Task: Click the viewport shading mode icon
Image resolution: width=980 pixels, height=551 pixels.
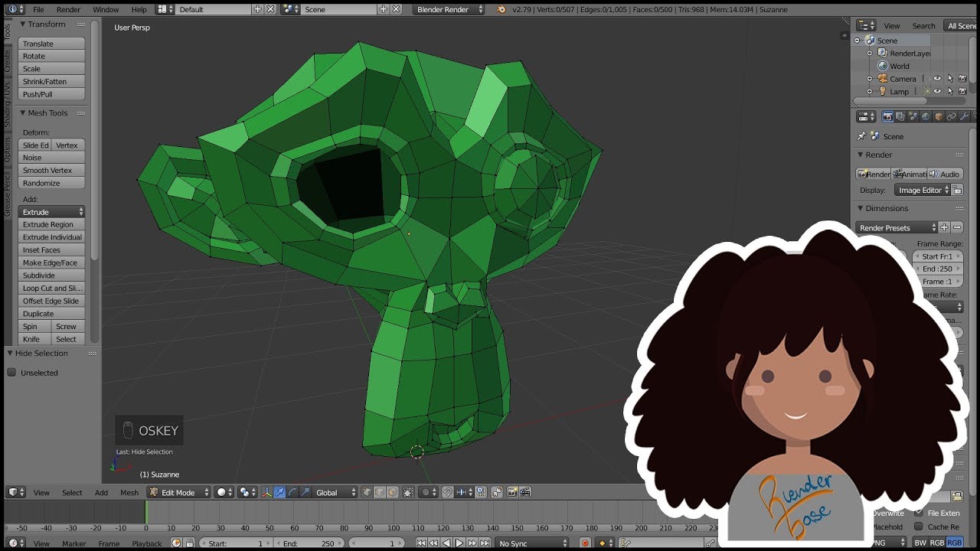Action: coord(224,492)
